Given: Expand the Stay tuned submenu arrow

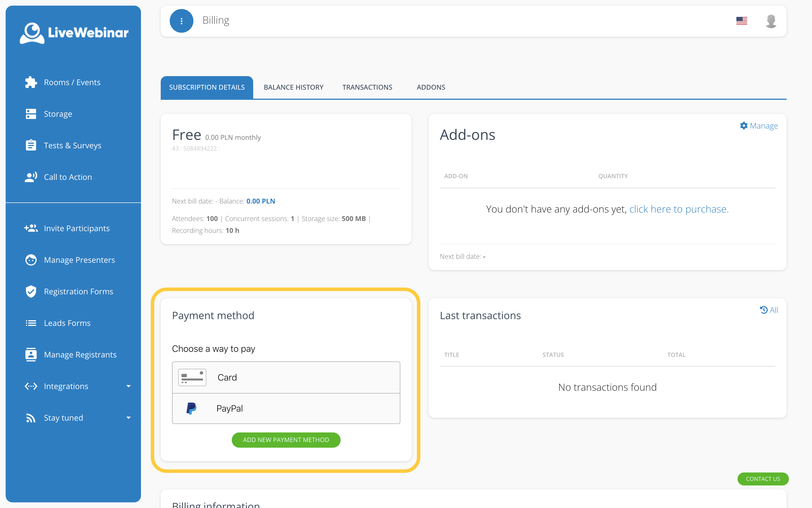Looking at the screenshot, I should (x=128, y=418).
